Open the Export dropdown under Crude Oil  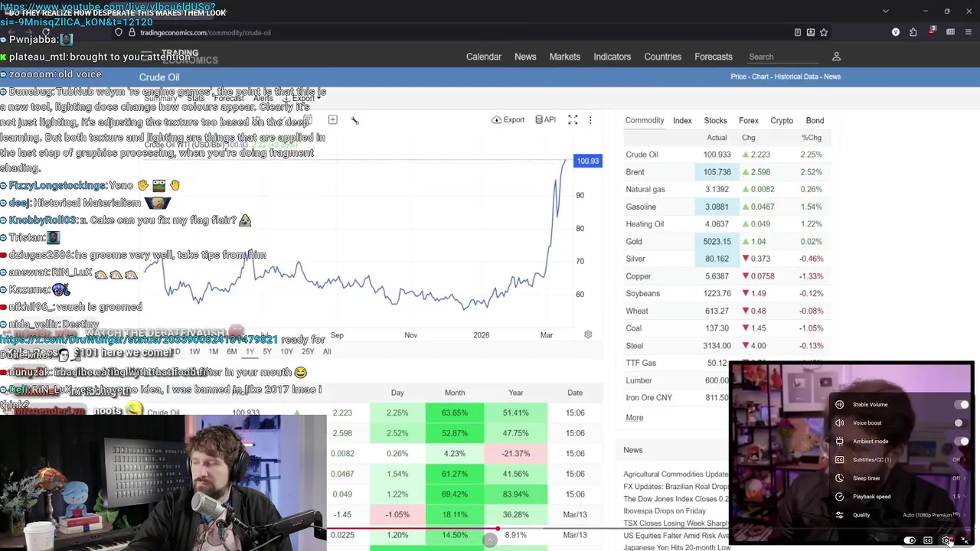pyautogui.click(x=303, y=99)
